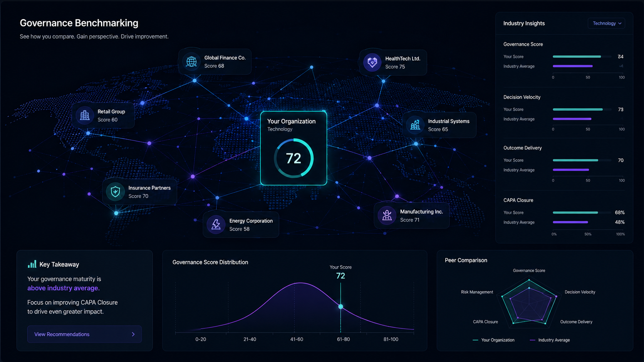This screenshot has height=362, width=644.
Task: Click the 'HealthTech Ltd.' label
Action: (x=402, y=58)
